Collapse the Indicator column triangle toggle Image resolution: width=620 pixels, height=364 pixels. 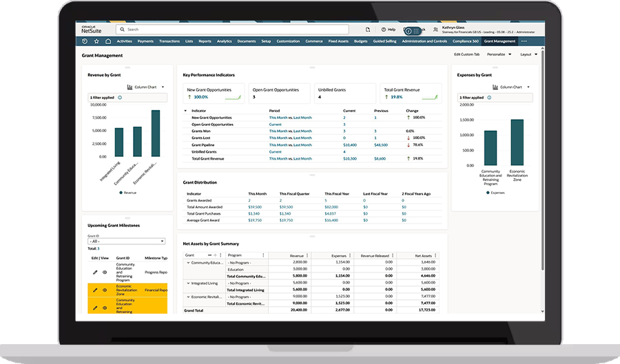pos(185,110)
